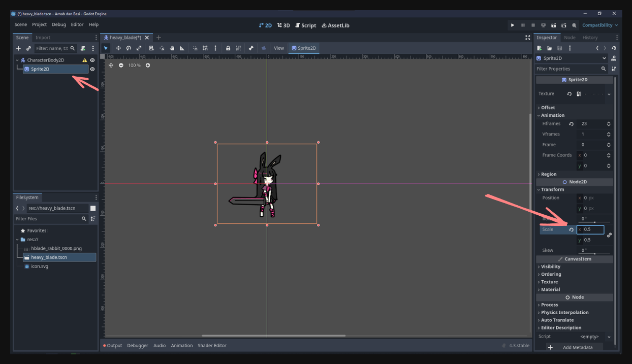Reset the Hframes property to default
The image size is (632, 364).
click(x=571, y=124)
